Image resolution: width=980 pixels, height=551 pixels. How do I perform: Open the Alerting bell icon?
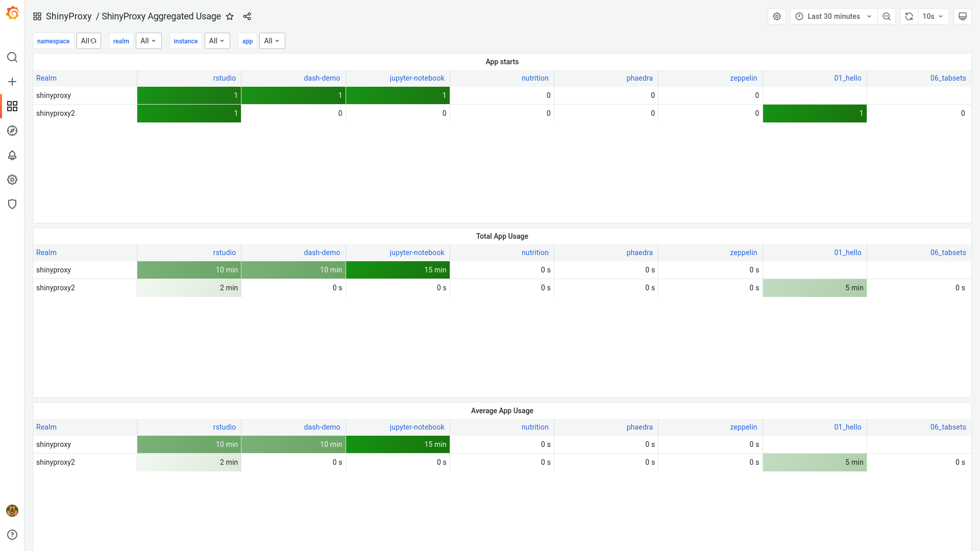pos(12,155)
